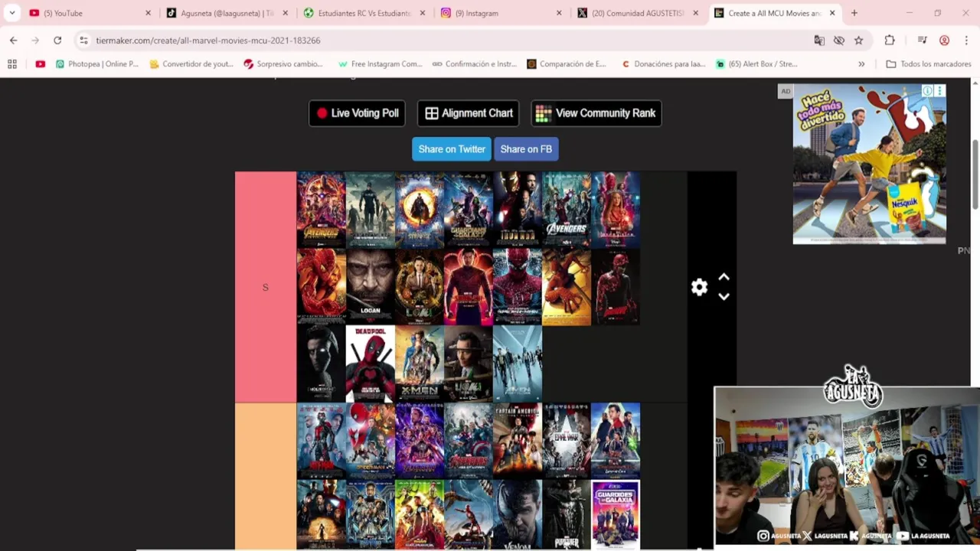Open the Chrome three-dot menu
This screenshot has height=551, width=980.
(966, 41)
